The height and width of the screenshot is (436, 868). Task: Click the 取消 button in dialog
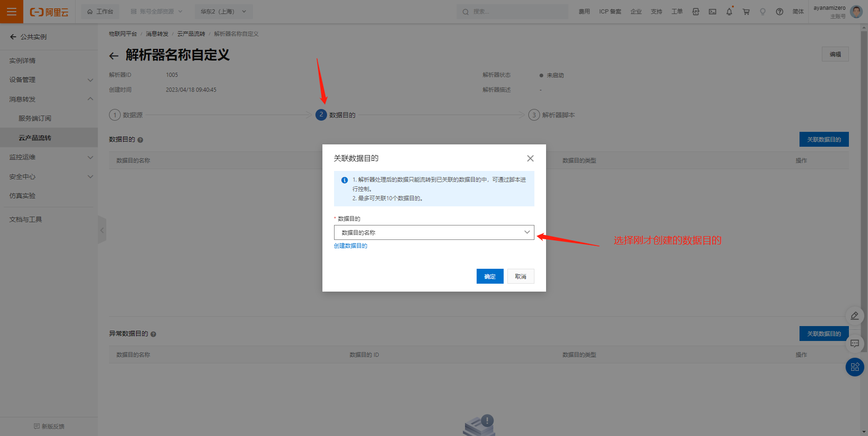click(x=520, y=276)
